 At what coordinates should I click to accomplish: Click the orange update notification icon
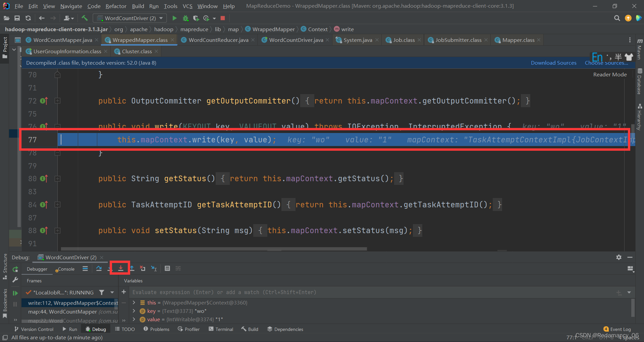628,18
